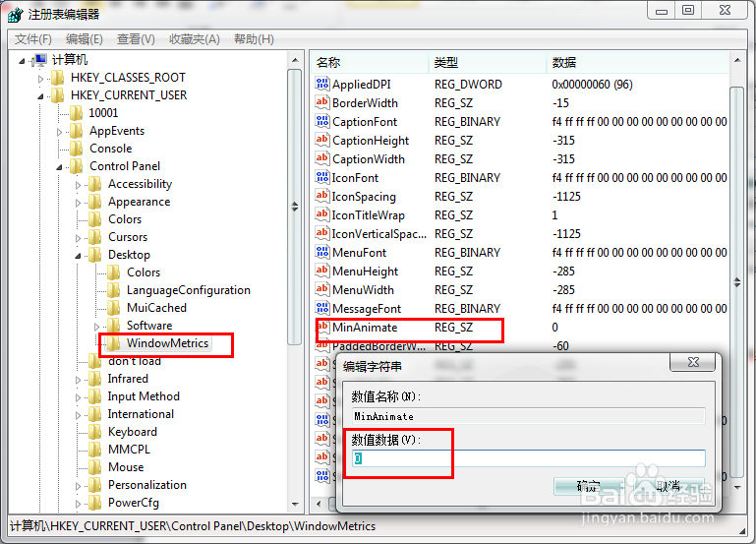Viewport: 756px width, 544px height.
Task: Click the 0x00000060 (96) data cell
Action: 592,84
